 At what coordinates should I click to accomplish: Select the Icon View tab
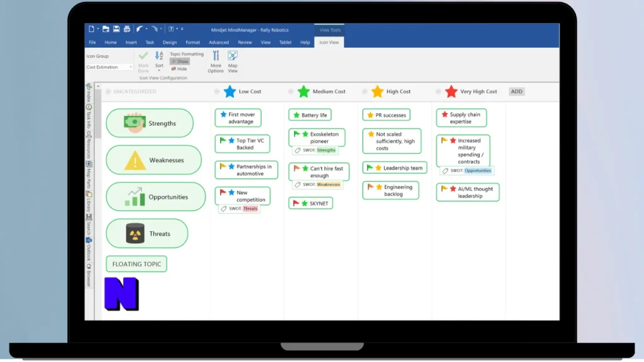(329, 42)
